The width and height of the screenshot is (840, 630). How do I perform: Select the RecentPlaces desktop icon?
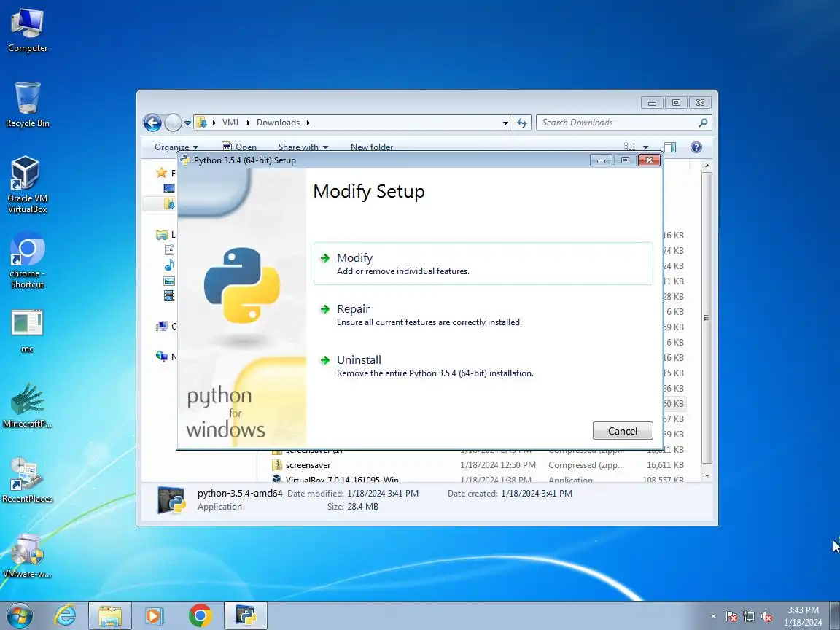tap(27, 480)
